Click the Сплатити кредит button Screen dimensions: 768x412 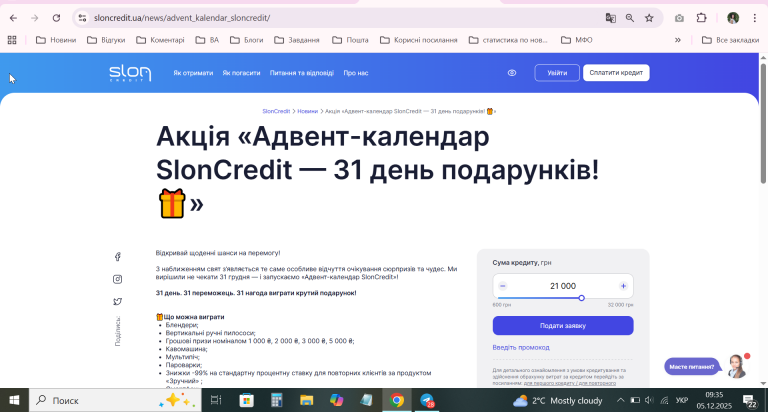[616, 73]
